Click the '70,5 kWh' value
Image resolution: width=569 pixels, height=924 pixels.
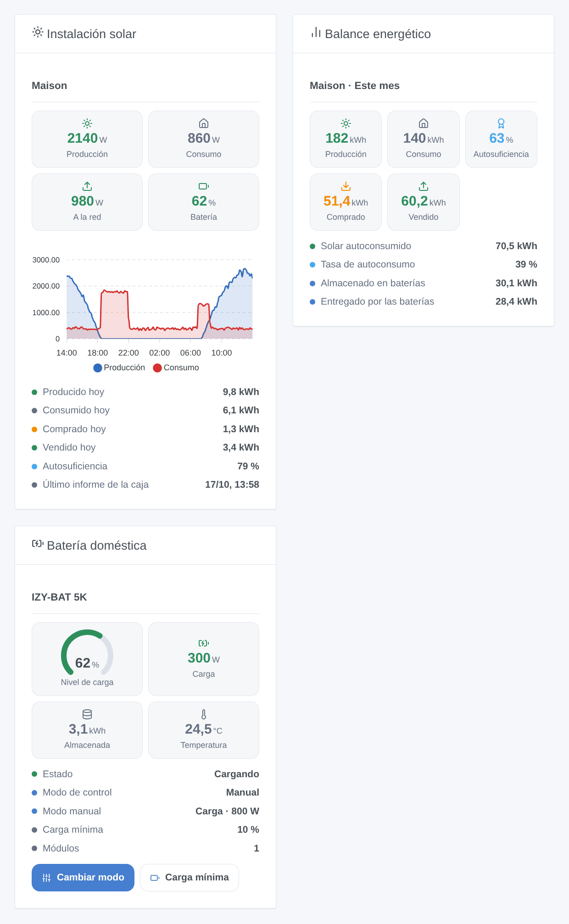click(x=516, y=246)
